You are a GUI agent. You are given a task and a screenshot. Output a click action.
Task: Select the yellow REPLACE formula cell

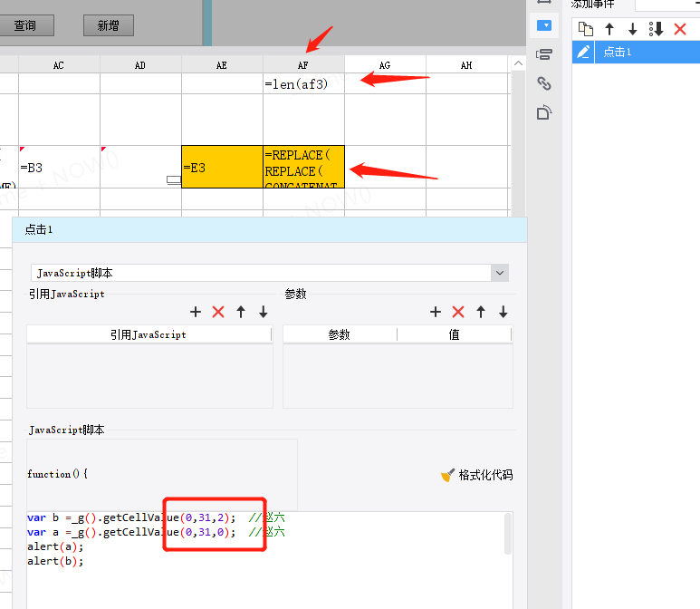(303, 167)
